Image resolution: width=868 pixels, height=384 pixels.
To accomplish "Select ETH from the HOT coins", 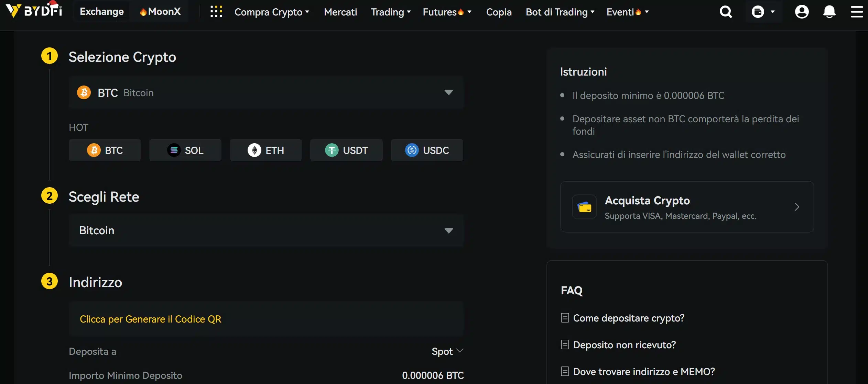I will coord(265,150).
